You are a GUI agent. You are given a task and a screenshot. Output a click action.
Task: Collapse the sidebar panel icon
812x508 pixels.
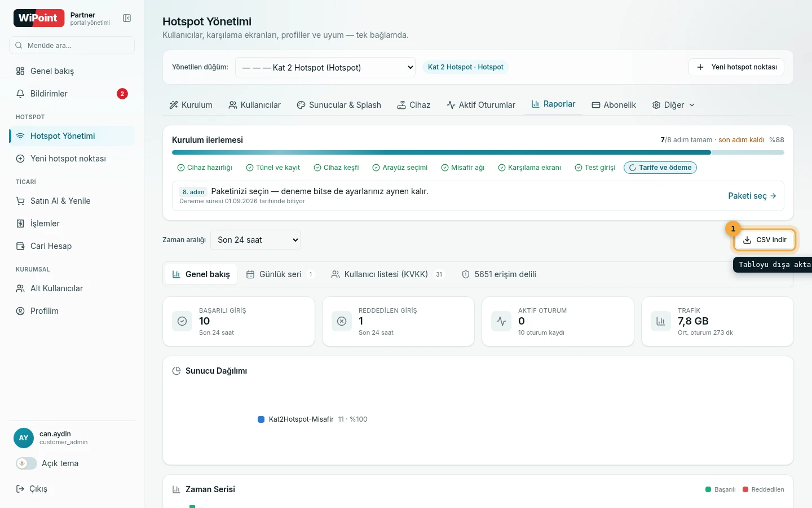[127, 18]
